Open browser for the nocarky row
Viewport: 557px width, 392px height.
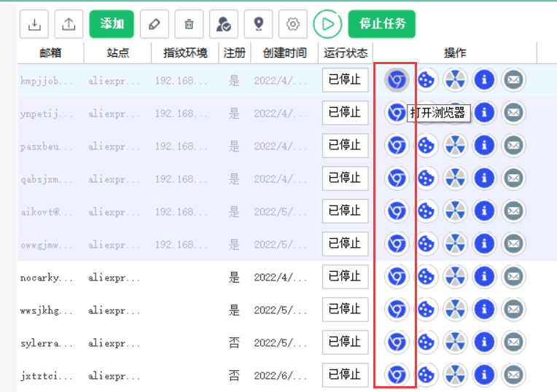click(x=397, y=276)
